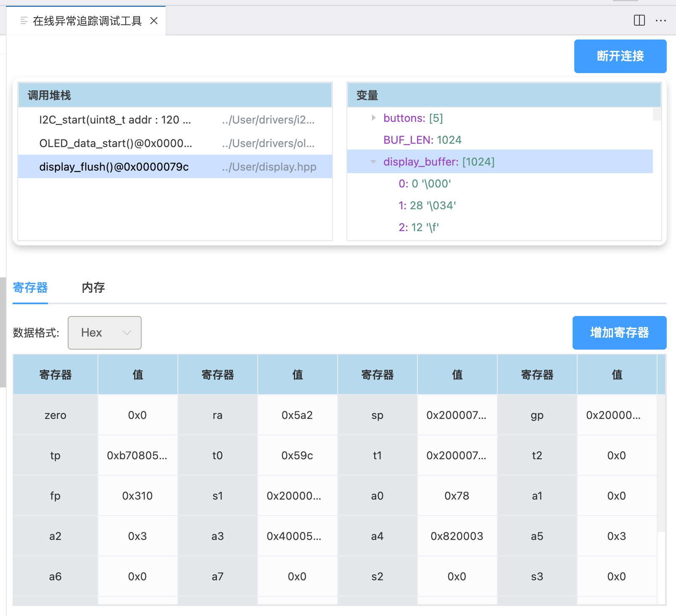This screenshot has width=676, height=616.
Task: Click the split editor icon
Action: pos(639,20)
